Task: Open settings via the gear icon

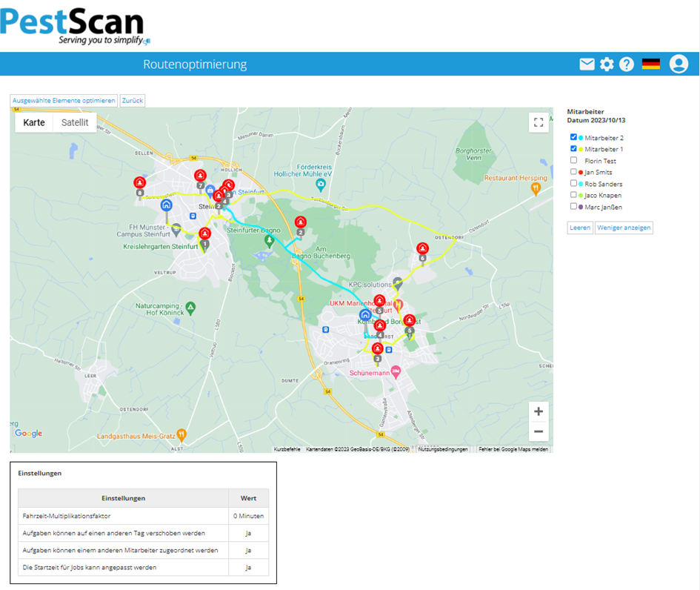Action: click(x=607, y=64)
